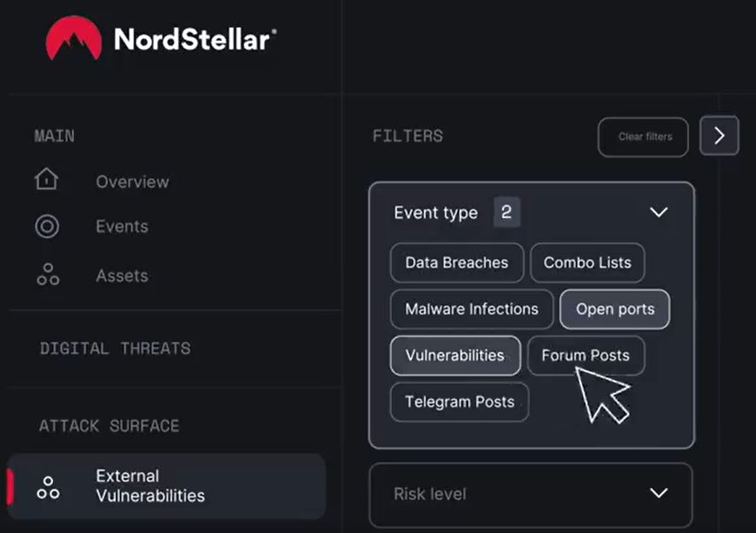Click the Overview home icon
This screenshot has width=756, height=533.
click(x=46, y=179)
